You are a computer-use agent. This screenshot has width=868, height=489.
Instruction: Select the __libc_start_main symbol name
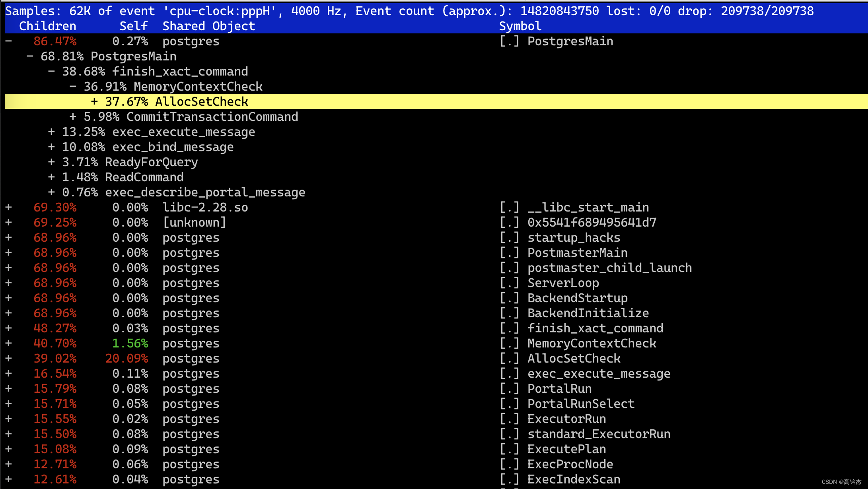[588, 208]
